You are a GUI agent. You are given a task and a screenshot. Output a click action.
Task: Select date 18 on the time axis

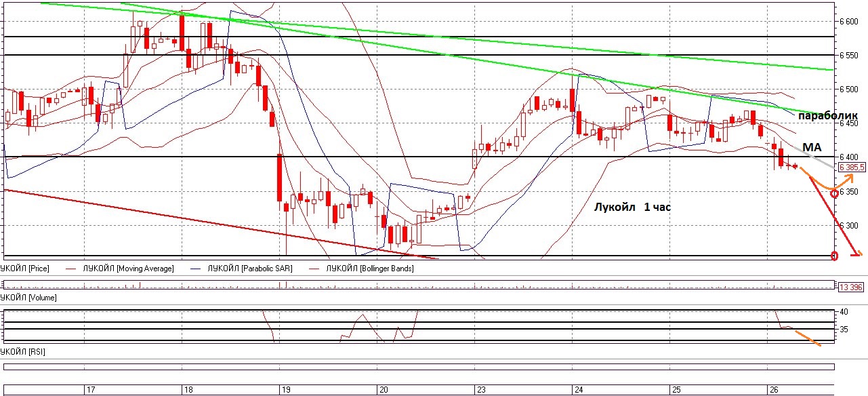pos(188,391)
